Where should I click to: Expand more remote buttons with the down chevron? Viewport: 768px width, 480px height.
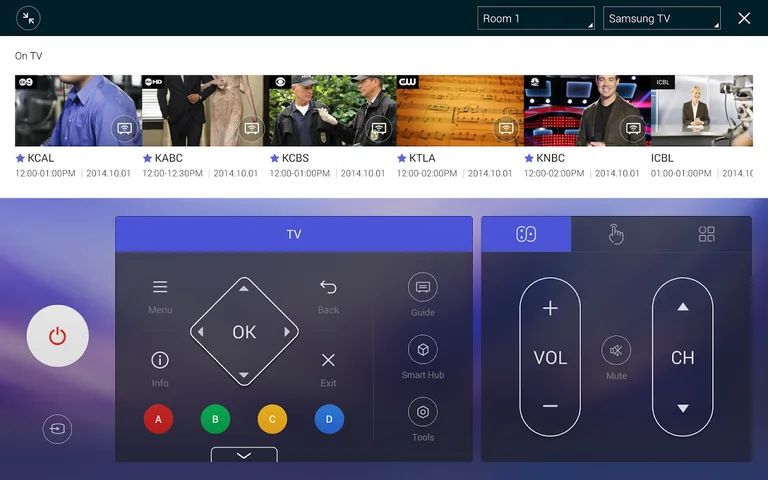[x=244, y=455]
